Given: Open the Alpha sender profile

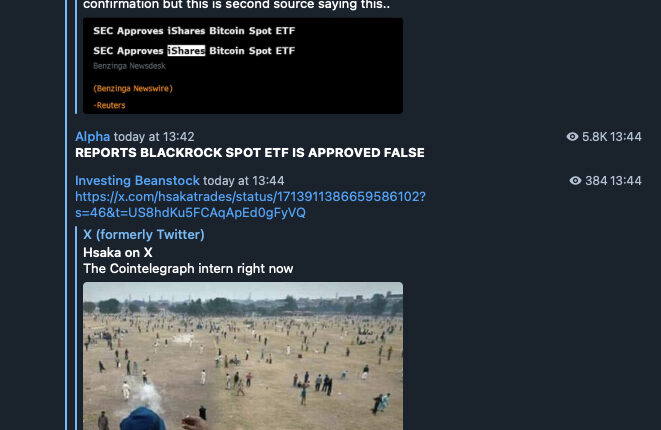Looking at the screenshot, I should [x=92, y=137].
